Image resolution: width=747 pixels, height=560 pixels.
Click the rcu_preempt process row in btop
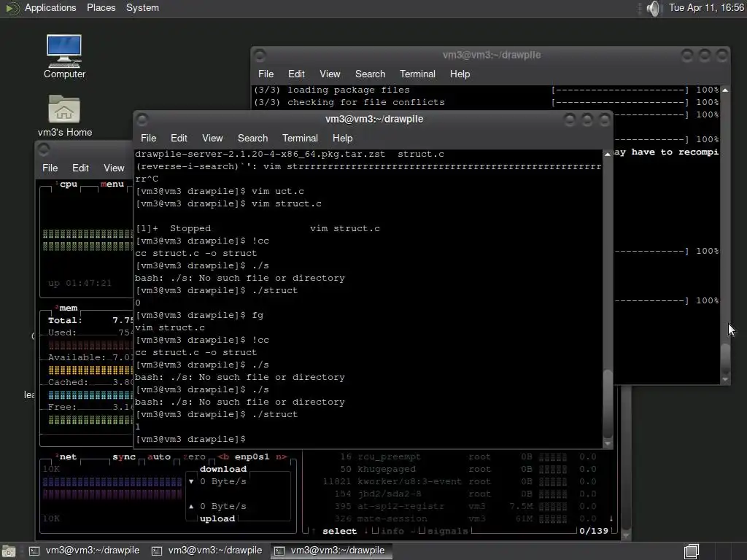click(x=458, y=456)
